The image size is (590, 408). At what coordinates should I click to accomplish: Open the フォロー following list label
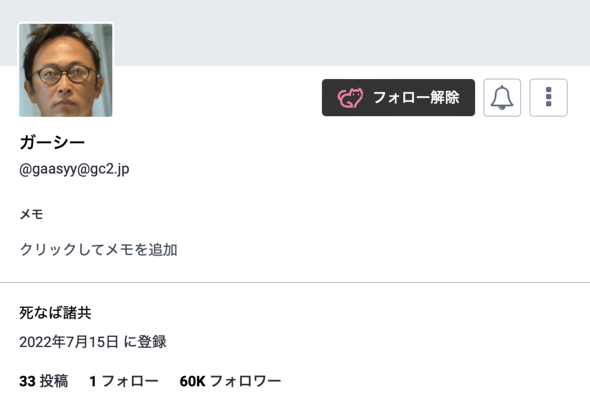pos(130,381)
